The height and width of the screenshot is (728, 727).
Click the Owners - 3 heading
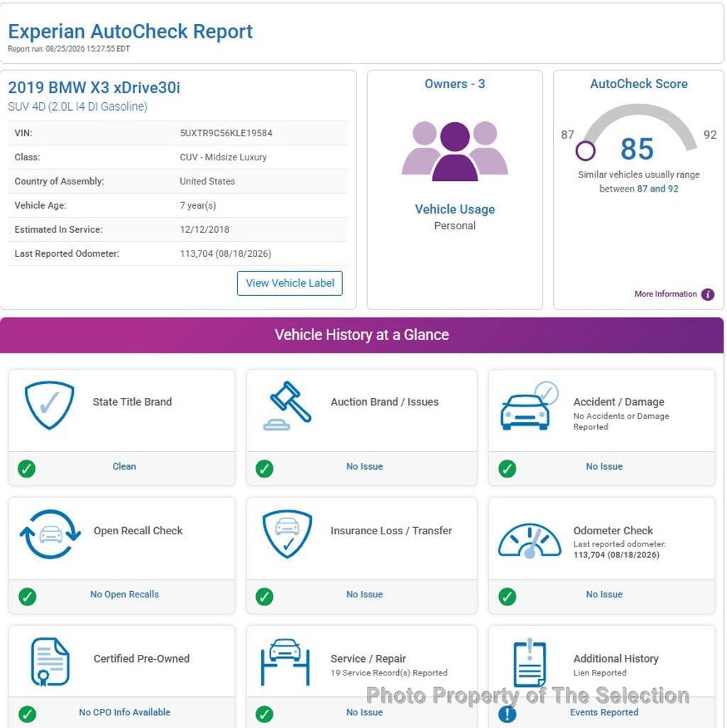point(455,84)
